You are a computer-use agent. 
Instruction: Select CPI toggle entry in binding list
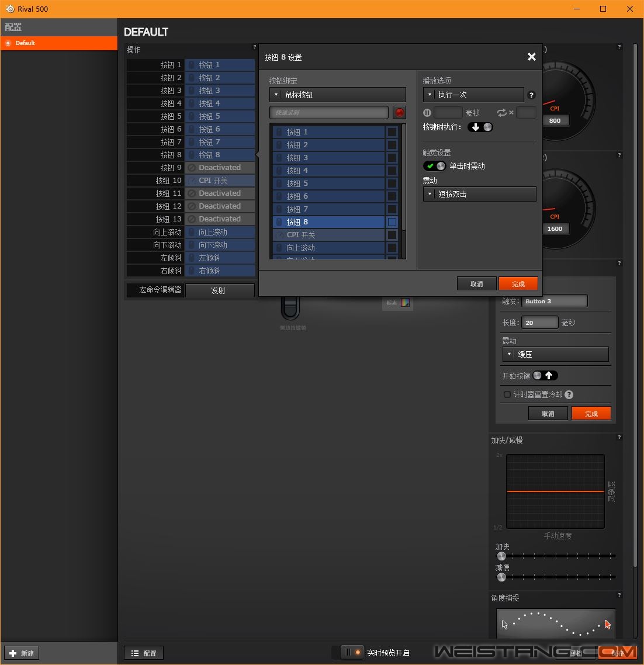[329, 235]
